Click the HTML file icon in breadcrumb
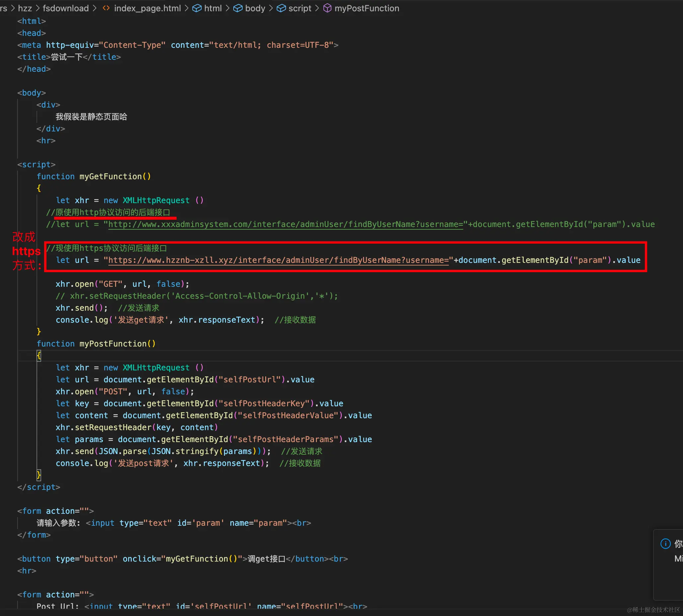Screen dimensions: 683x616 106,8
